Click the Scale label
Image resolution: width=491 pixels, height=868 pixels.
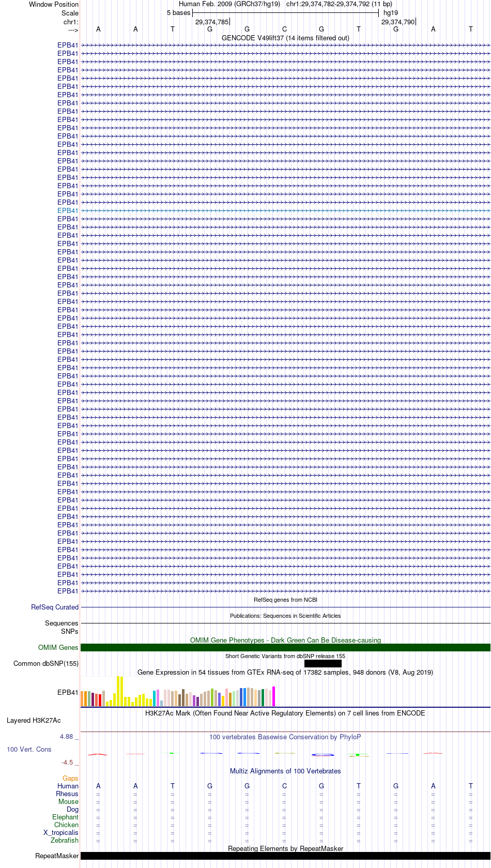click(70, 13)
